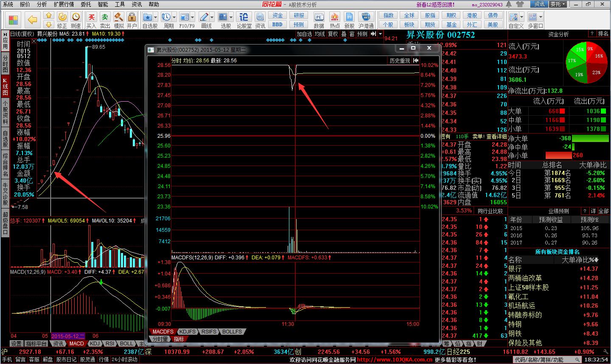Toggle the 复权 adjustment option
This screenshot has height=364, width=611.
(333, 34)
